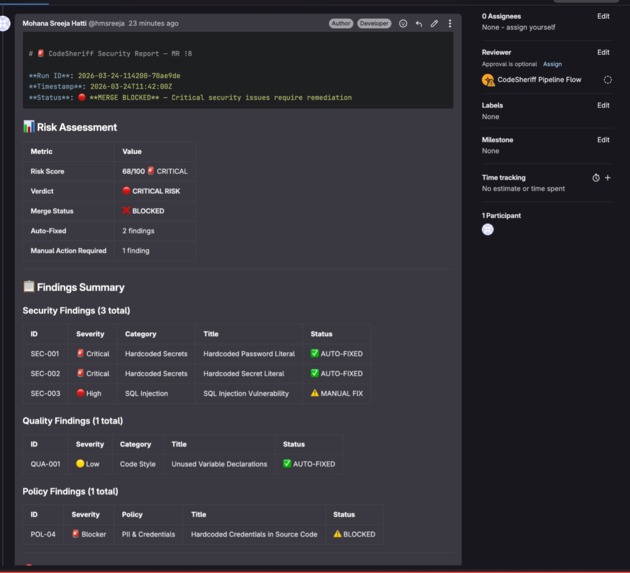The image size is (630, 573).
Task: Click the Quality Findings (1 total) heading
Action: 73,421
